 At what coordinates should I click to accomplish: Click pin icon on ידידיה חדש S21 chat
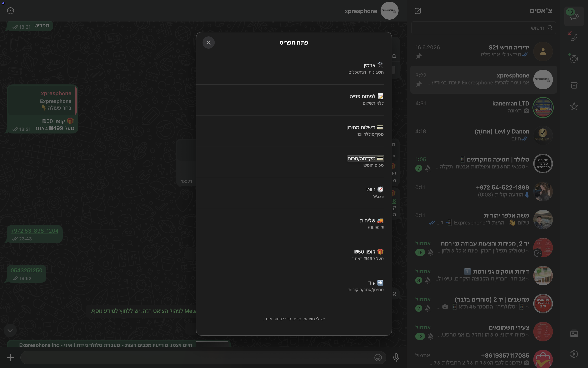419,56
